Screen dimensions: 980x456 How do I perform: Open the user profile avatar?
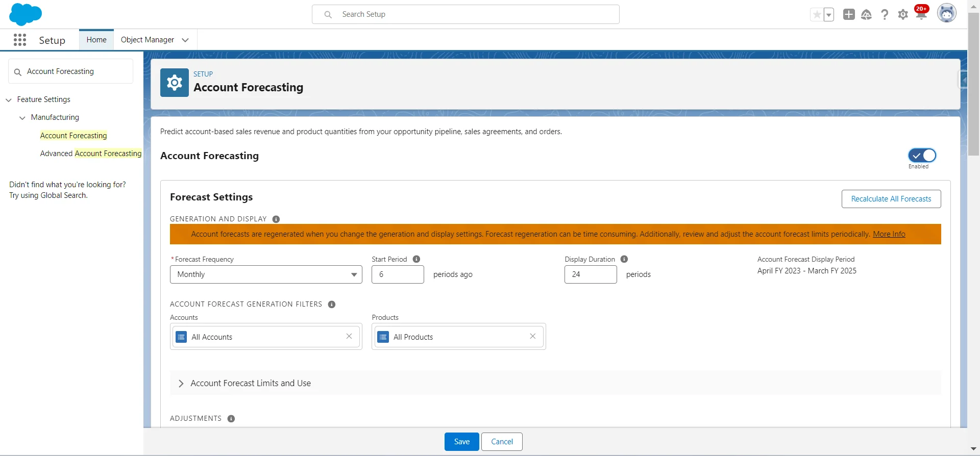tap(947, 14)
